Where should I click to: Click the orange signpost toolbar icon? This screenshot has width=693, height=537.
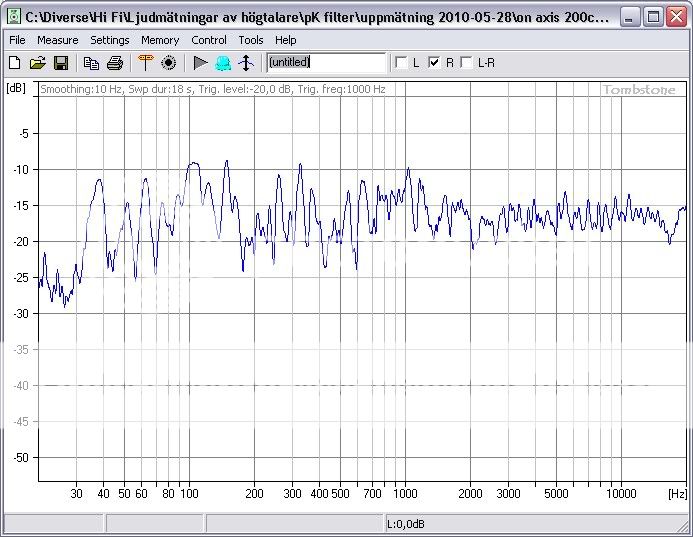click(145, 63)
